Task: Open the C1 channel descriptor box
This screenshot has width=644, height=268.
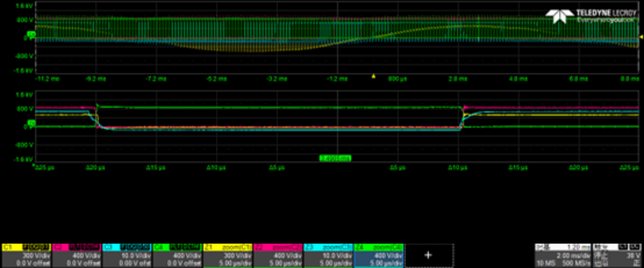Action: [26, 255]
